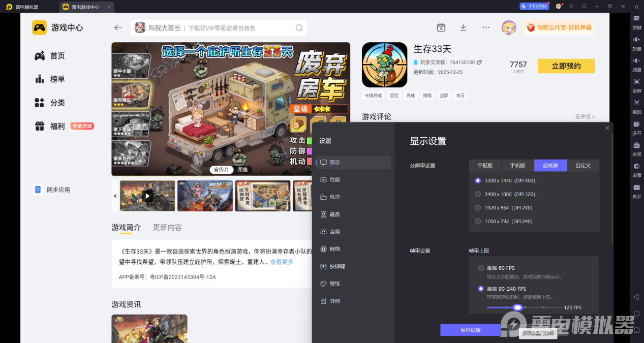Viewport: 644px width, 343px height.
Task: Click the Android back triangle button
Action: point(636,297)
